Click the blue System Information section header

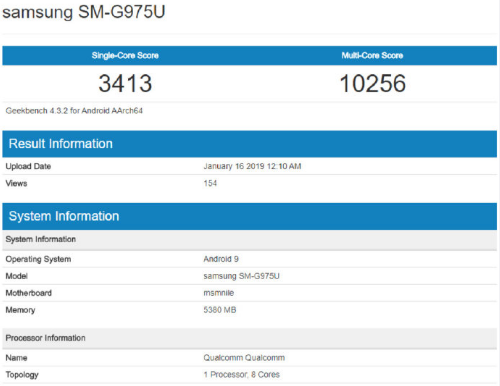[x=249, y=216]
